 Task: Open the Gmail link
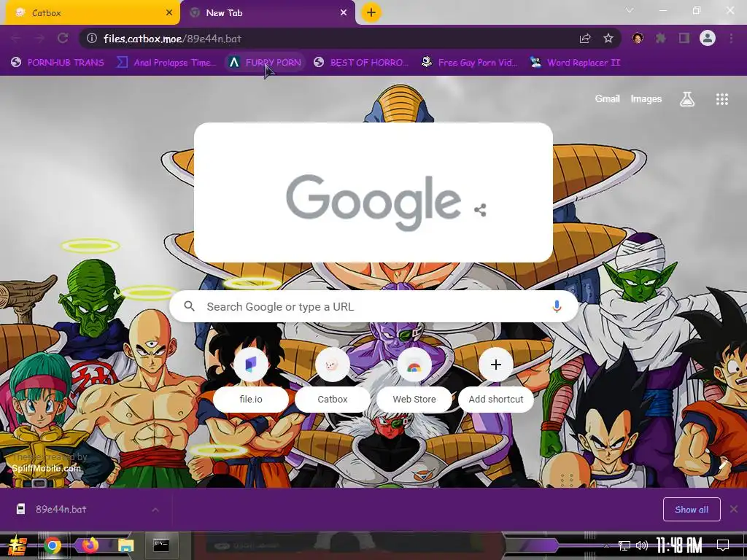point(607,99)
